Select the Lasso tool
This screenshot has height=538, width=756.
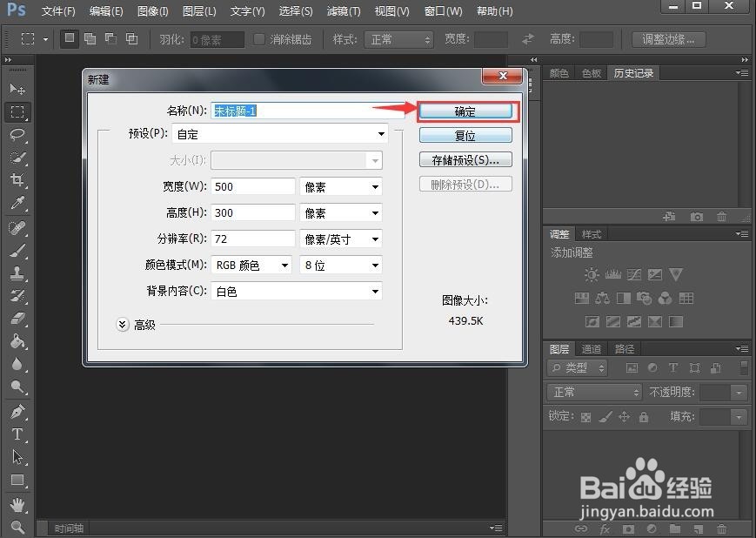(17, 135)
